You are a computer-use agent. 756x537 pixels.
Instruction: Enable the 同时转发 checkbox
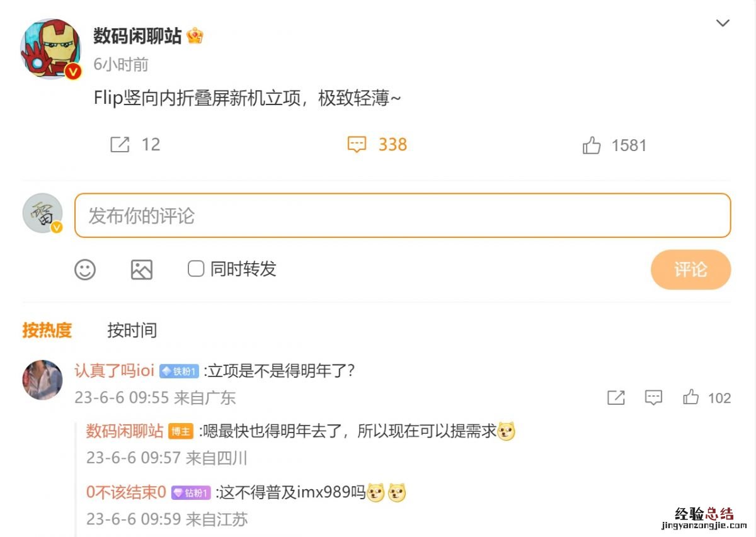click(196, 269)
